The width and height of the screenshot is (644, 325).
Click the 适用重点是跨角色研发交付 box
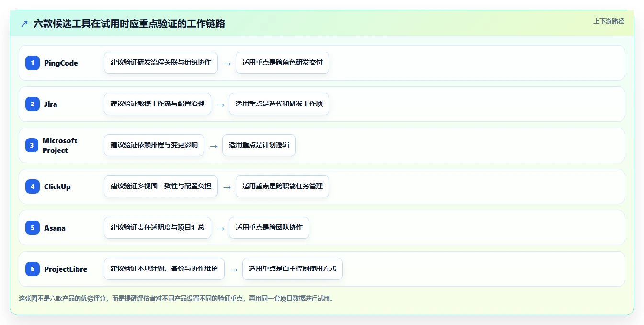click(282, 63)
